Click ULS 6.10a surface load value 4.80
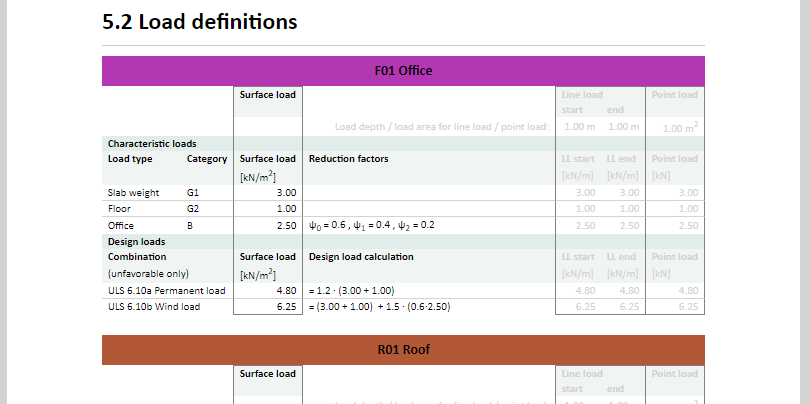Screen dimensions: 810x404 (x=285, y=290)
